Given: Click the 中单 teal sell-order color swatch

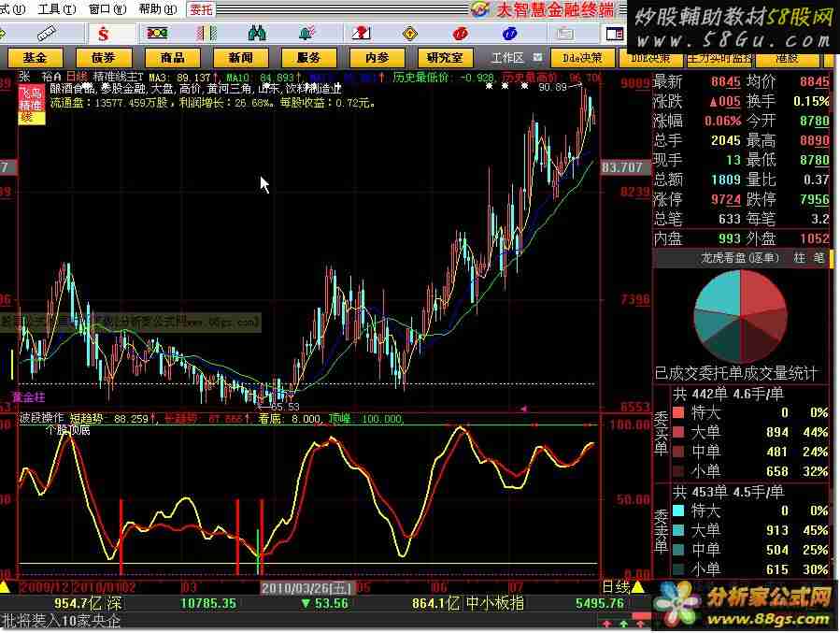Looking at the screenshot, I should [x=678, y=550].
